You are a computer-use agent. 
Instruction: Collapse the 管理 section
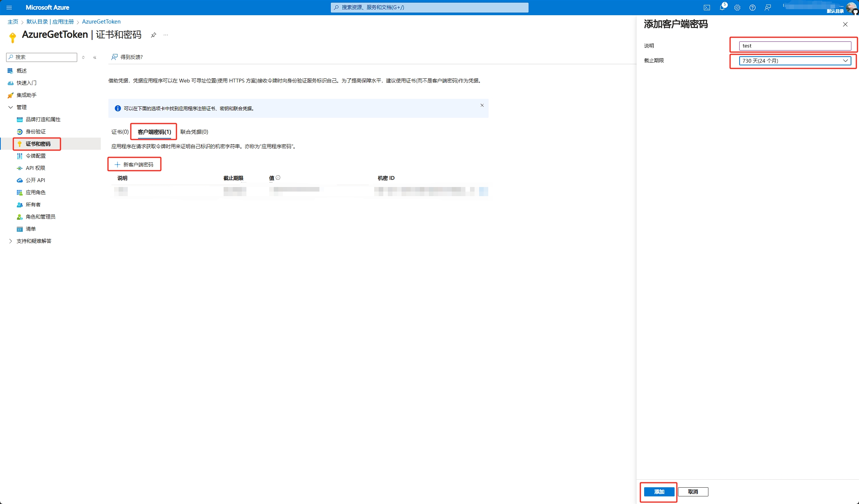11,107
